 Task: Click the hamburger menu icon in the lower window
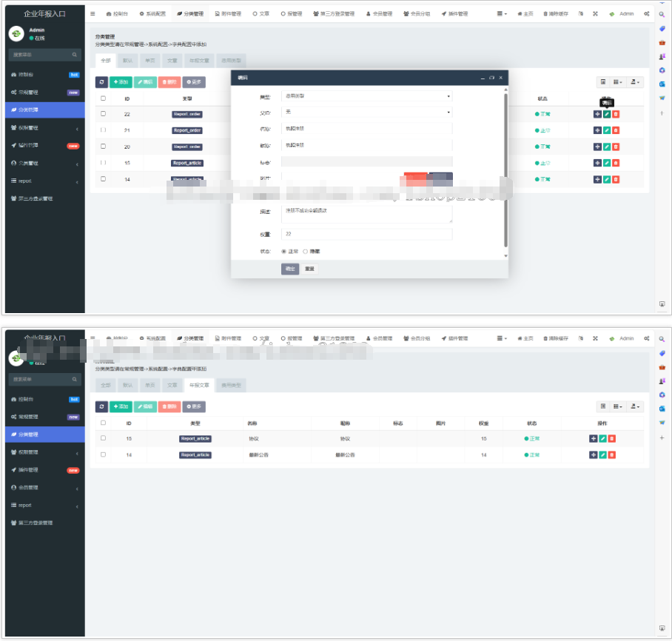click(93, 338)
